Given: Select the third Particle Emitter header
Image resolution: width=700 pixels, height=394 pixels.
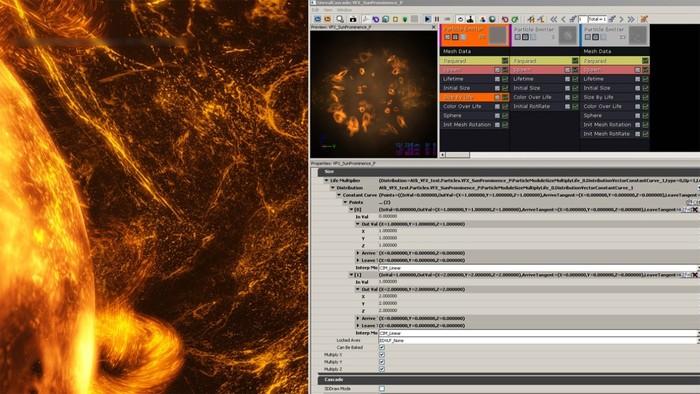Looking at the screenshot, I should (615, 35).
